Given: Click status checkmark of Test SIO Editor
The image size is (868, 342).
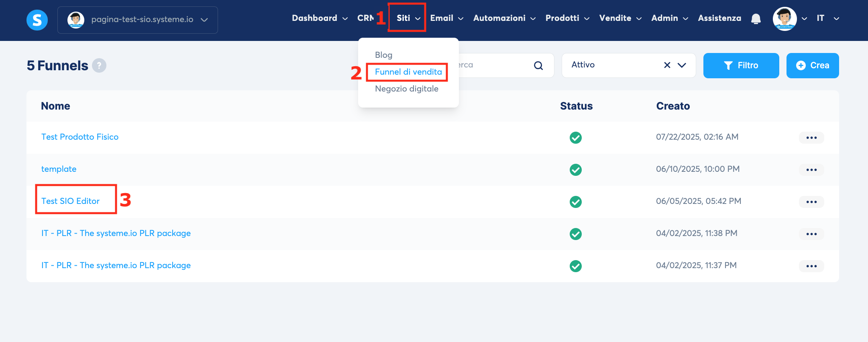Looking at the screenshot, I should click(x=576, y=202).
